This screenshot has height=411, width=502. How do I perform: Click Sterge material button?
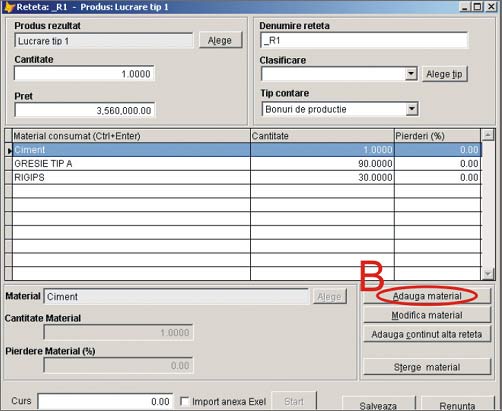tap(427, 367)
